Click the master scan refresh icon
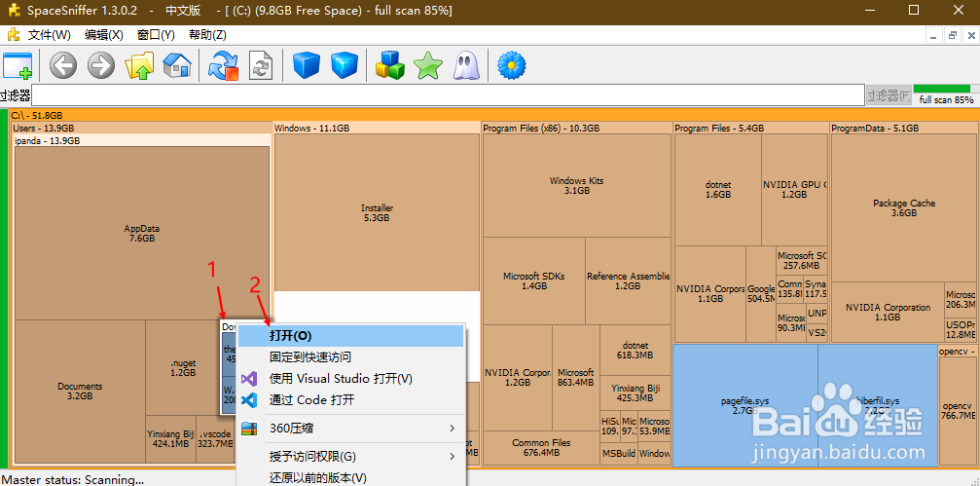The height and width of the screenshot is (486, 980). click(224, 65)
